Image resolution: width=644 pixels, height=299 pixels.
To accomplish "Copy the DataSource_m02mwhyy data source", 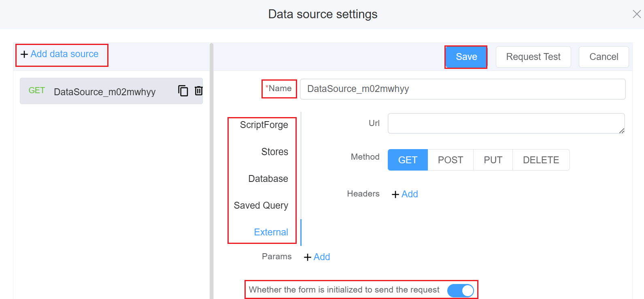I will point(183,91).
